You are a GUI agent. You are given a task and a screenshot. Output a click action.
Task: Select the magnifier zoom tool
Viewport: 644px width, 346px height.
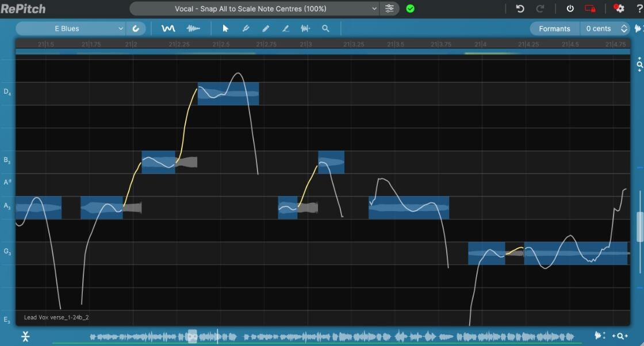325,28
